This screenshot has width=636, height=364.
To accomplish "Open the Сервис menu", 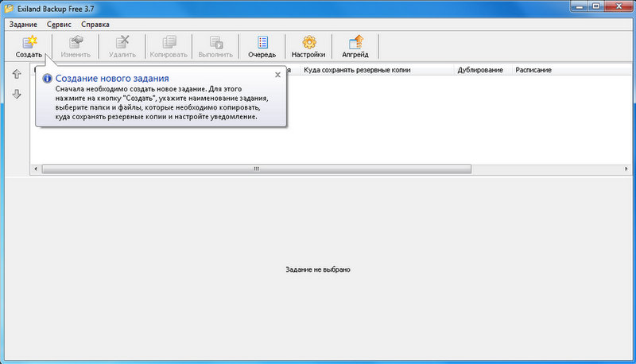I will 59,25.
